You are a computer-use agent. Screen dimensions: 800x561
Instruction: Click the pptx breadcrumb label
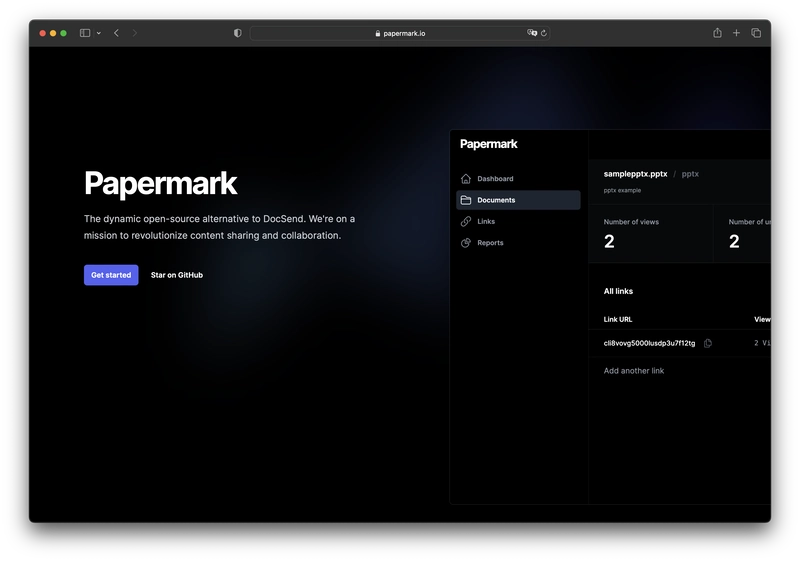[690, 174]
